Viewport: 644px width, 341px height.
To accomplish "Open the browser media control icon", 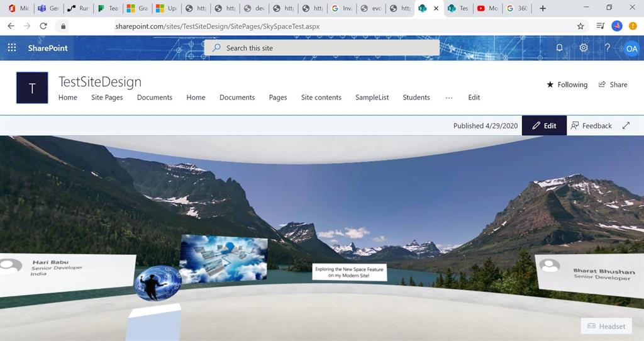I will click(x=601, y=26).
